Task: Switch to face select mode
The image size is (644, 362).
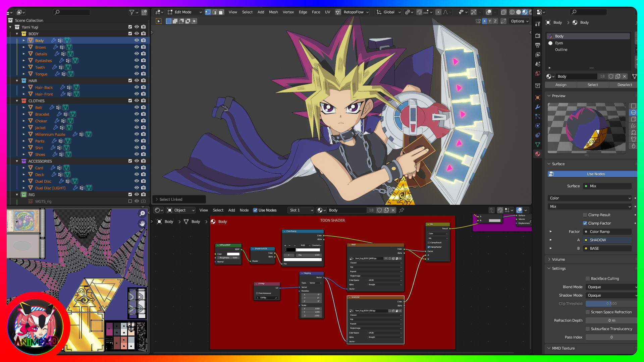Action: (x=221, y=12)
